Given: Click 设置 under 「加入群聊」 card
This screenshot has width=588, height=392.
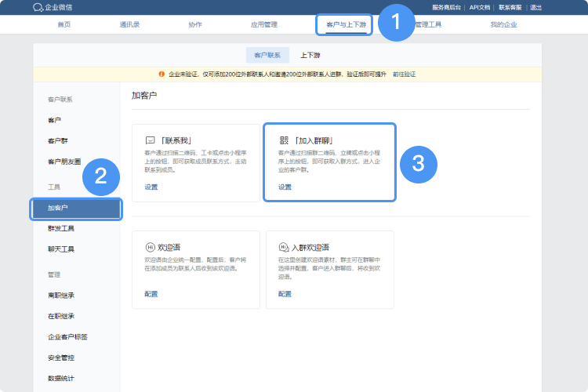Looking at the screenshot, I should coord(285,187).
